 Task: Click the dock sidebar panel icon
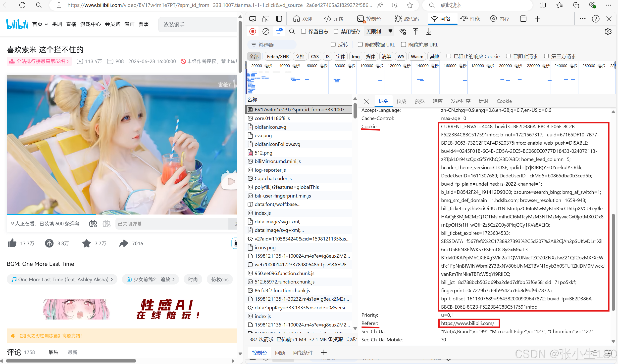[x=279, y=19]
